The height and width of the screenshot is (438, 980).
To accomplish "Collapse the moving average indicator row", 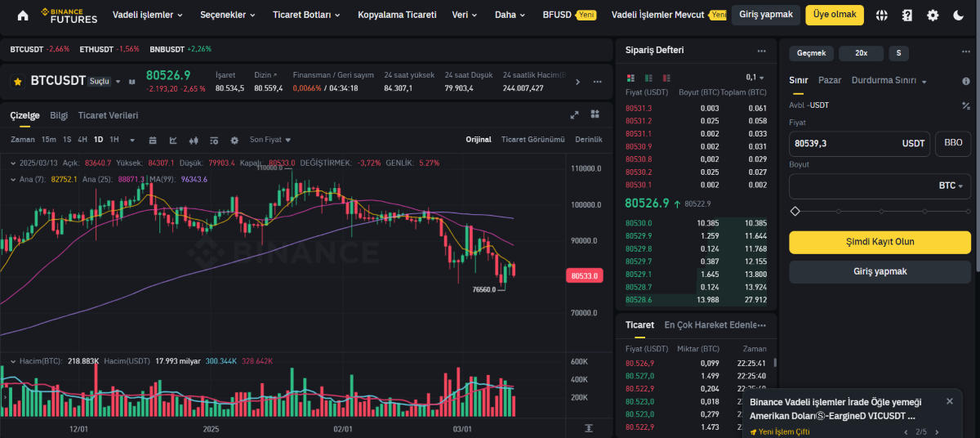I will coord(13,179).
